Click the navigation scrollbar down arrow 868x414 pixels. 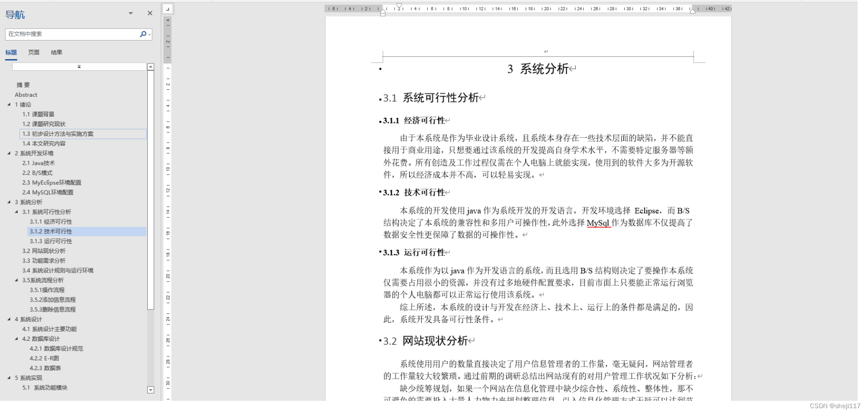click(151, 390)
